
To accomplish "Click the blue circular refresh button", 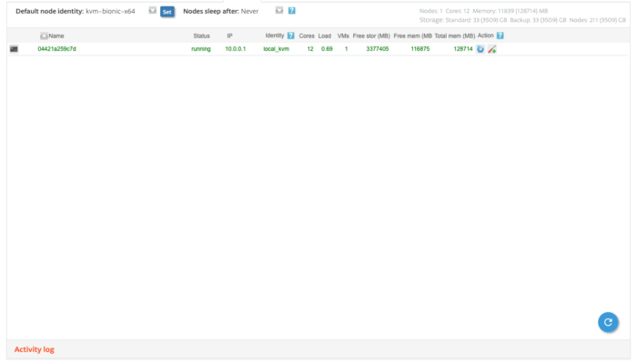I will click(x=608, y=321).
